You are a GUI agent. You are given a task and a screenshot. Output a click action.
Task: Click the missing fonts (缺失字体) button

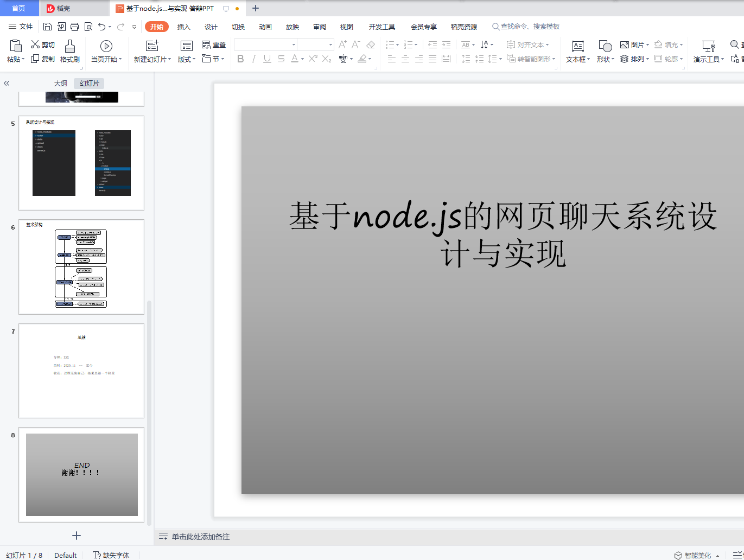(x=111, y=555)
